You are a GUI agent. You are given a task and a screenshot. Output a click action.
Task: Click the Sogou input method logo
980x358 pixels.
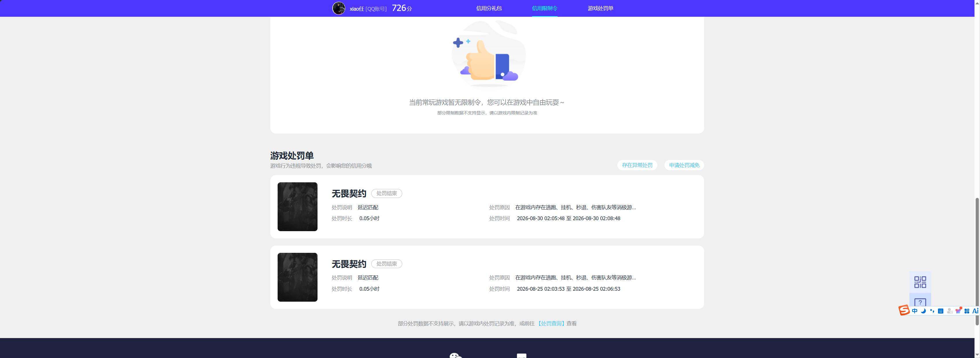pos(904,310)
